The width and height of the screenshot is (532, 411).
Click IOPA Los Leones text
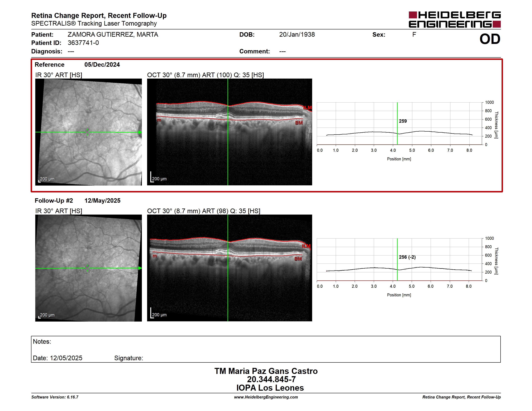pos(270,388)
